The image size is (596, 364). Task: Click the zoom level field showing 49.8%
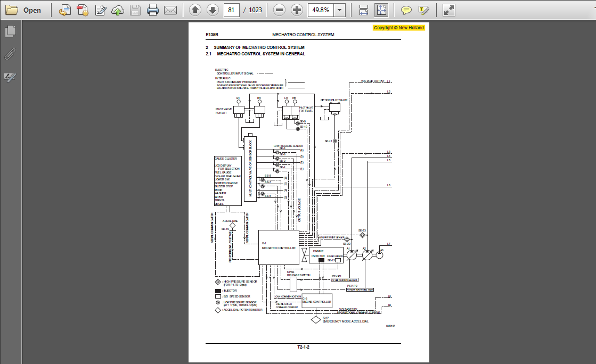pyautogui.click(x=321, y=10)
